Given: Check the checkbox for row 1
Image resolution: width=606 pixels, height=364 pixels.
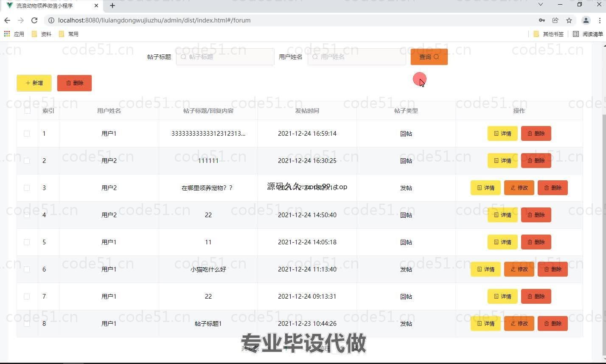Looking at the screenshot, I should pos(27,134).
